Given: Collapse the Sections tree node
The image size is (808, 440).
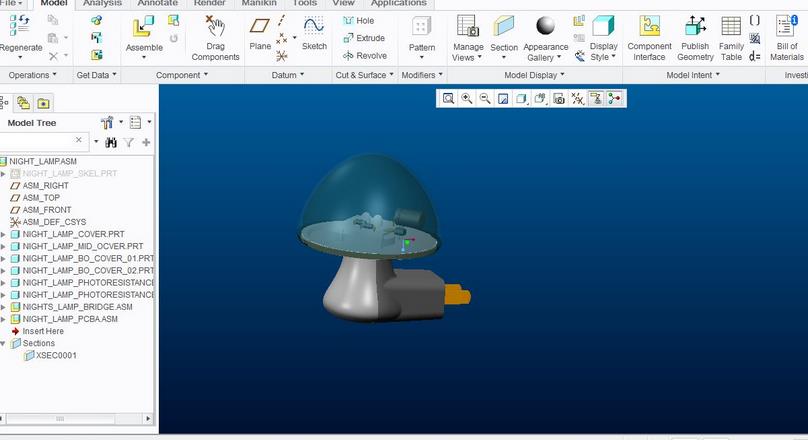Looking at the screenshot, I should [x=3, y=344].
